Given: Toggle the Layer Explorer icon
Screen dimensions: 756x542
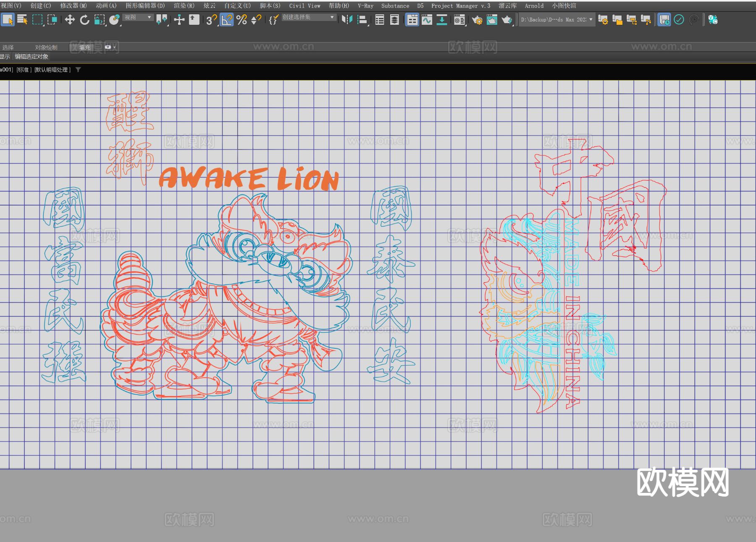Looking at the screenshot, I should 395,20.
